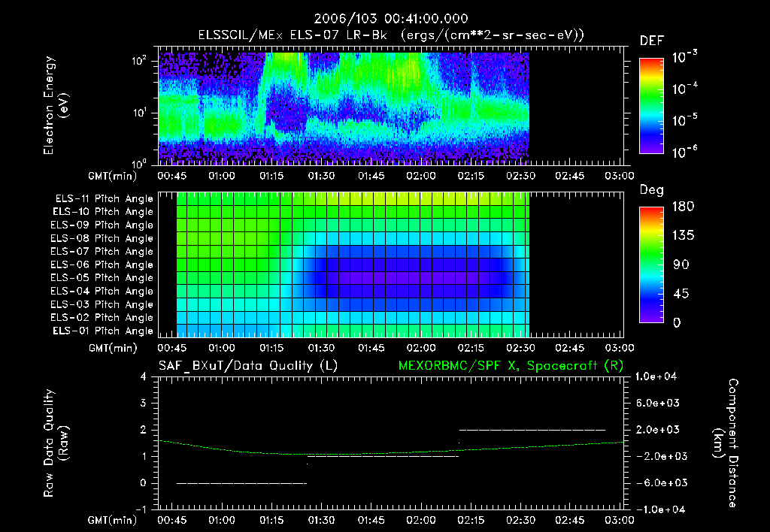
Task: Click the 2.0e+03 distance axis label
Action: point(658,429)
